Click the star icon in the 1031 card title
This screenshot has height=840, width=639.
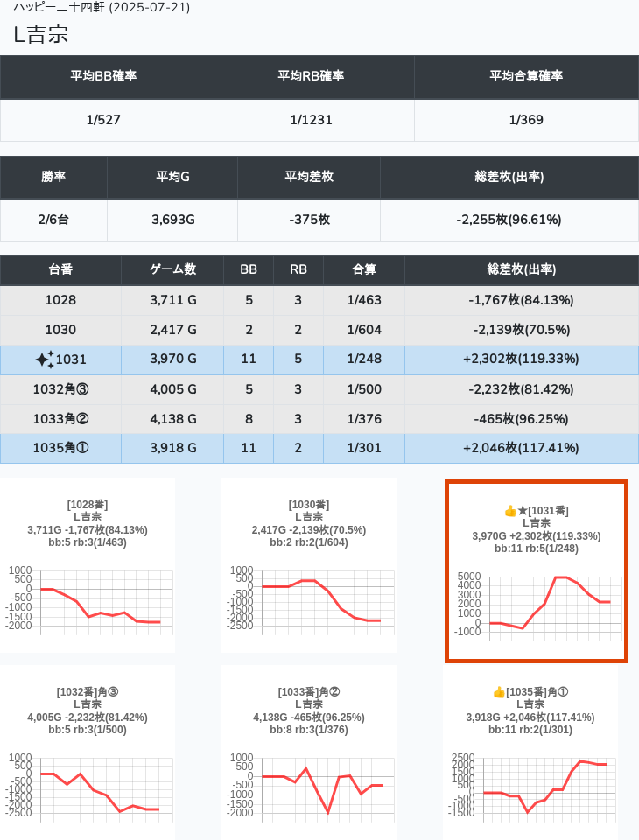click(523, 510)
